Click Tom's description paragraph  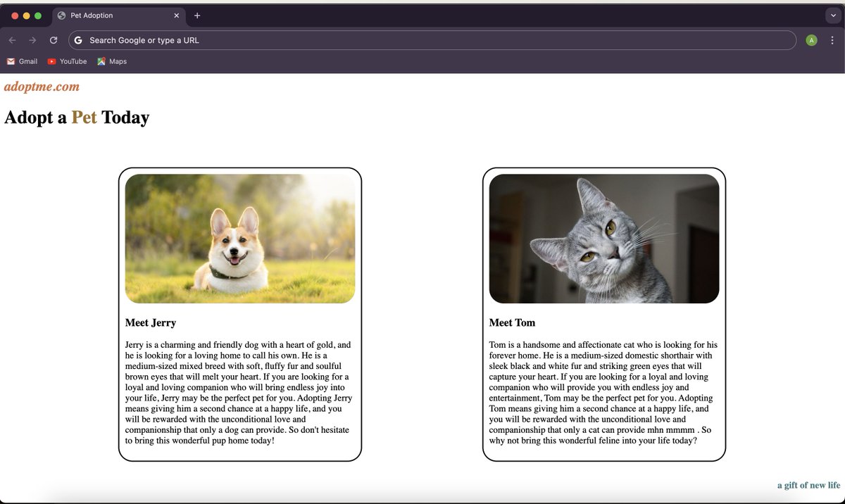[x=603, y=393]
